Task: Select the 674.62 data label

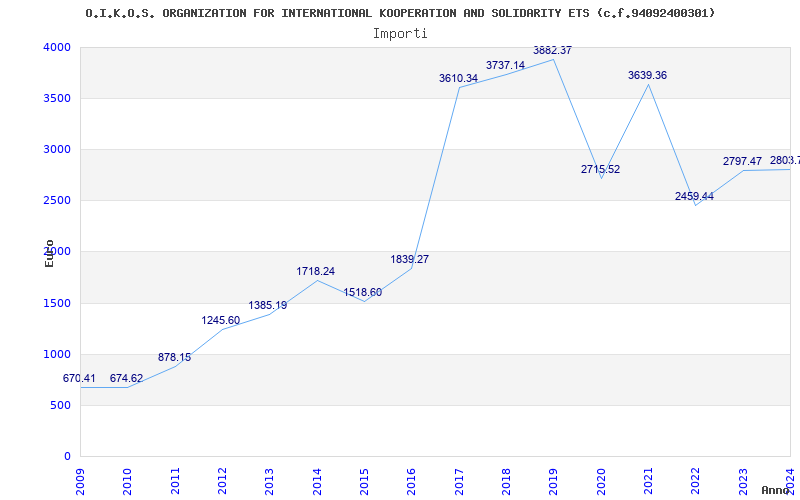Action: click(x=126, y=379)
